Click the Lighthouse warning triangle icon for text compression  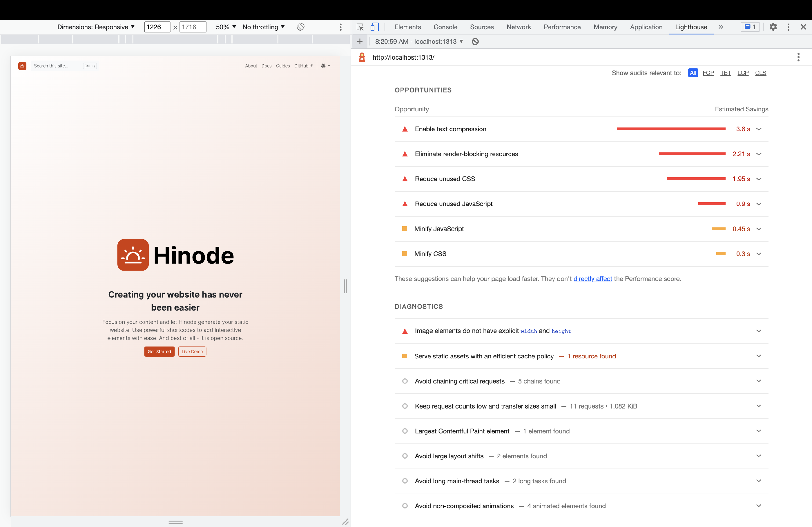click(403, 128)
